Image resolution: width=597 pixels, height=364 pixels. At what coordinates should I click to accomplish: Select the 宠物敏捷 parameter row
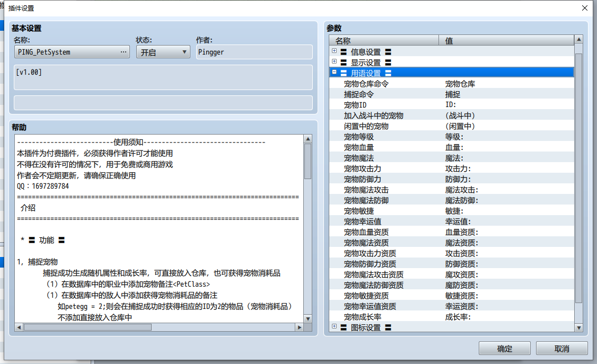pos(452,211)
